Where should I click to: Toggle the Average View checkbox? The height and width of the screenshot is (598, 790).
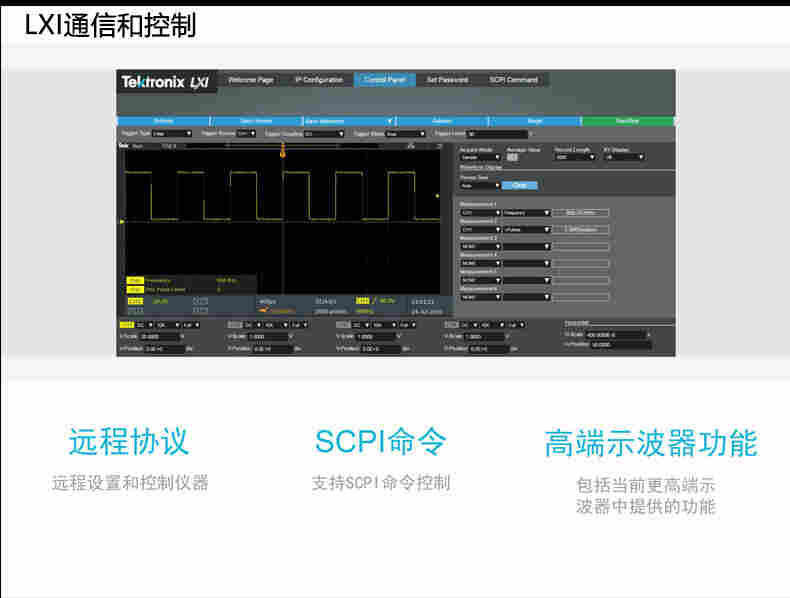(x=512, y=157)
